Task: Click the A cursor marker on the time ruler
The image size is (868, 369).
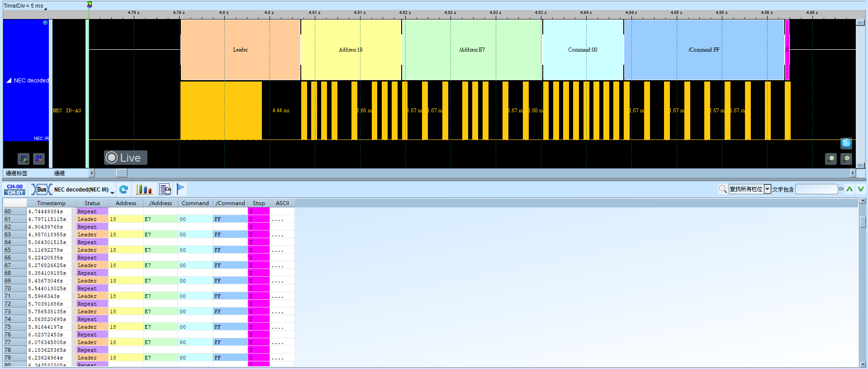Action: coord(89,5)
